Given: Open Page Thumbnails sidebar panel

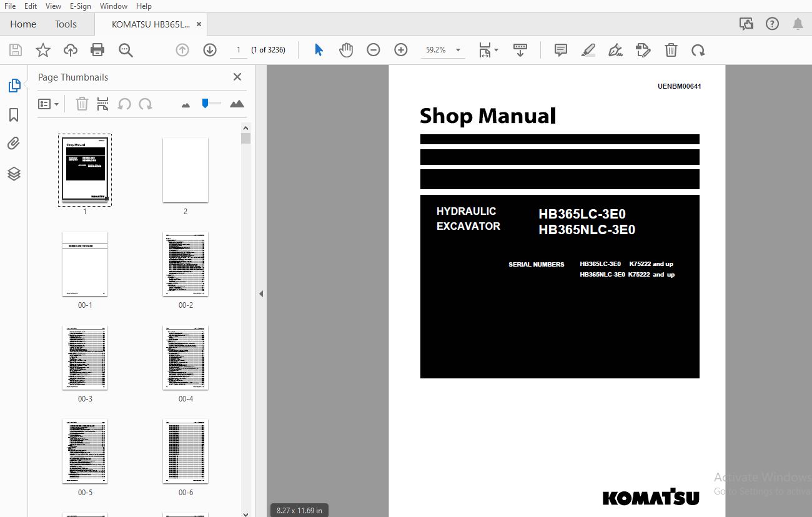Looking at the screenshot, I should (x=14, y=86).
